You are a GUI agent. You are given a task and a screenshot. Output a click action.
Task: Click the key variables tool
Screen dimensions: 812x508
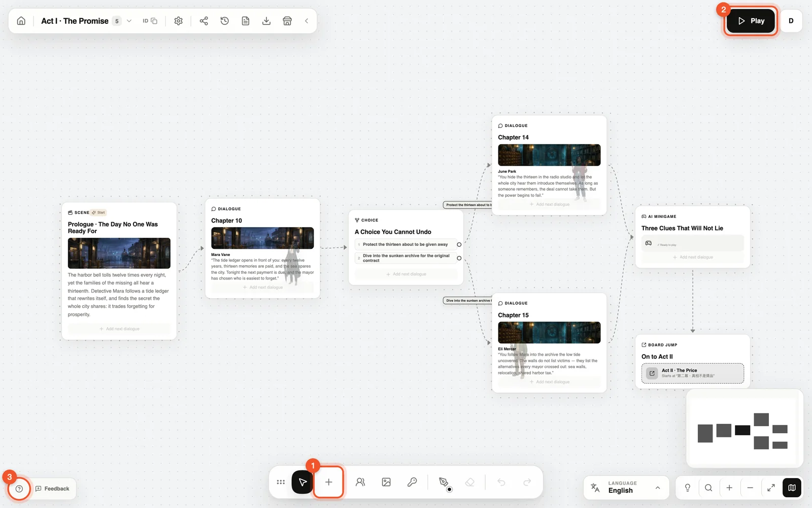pyautogui.click(x=412, y=482)
